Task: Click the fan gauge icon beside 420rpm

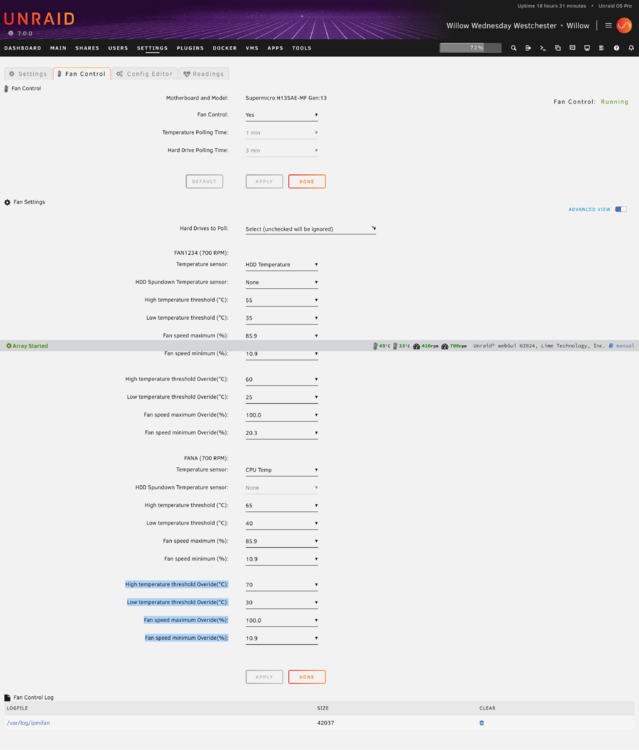Action: (417, 346)
